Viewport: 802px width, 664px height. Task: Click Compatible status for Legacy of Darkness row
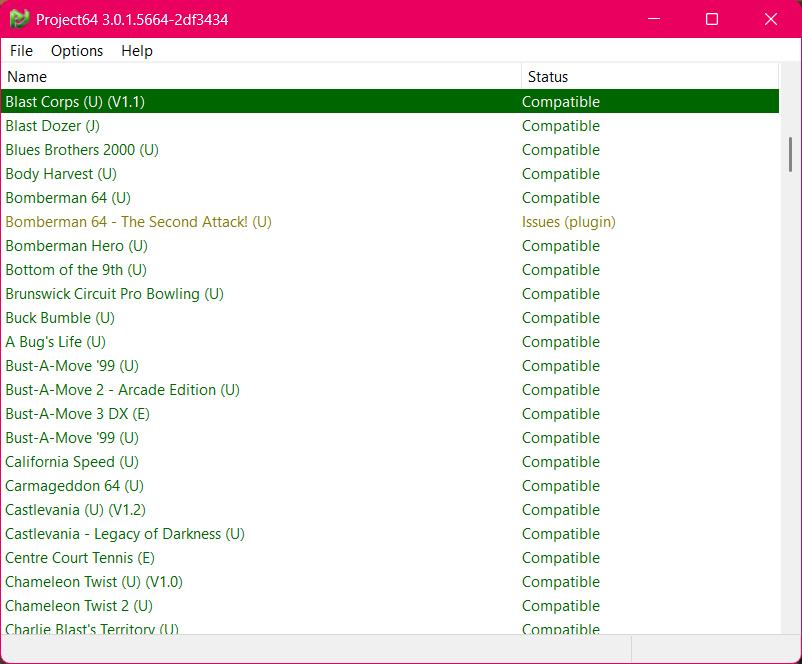pyautogui.click(x=561, y=534)
